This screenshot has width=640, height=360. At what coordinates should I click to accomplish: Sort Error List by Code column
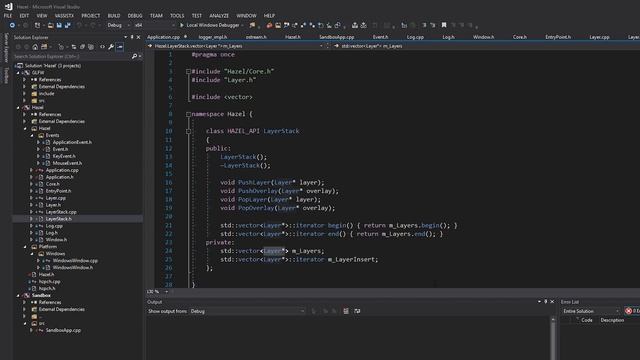pyautogui.click(x=587, y=320)
